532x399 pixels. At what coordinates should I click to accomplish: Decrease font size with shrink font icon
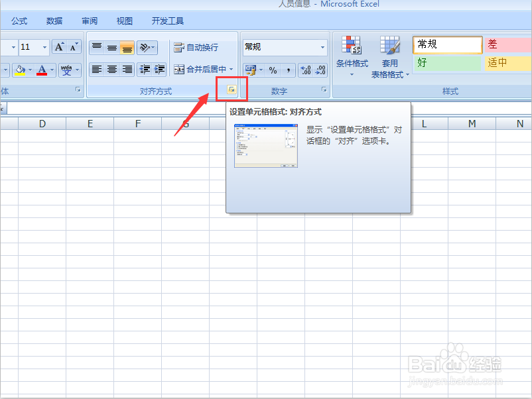74,47
